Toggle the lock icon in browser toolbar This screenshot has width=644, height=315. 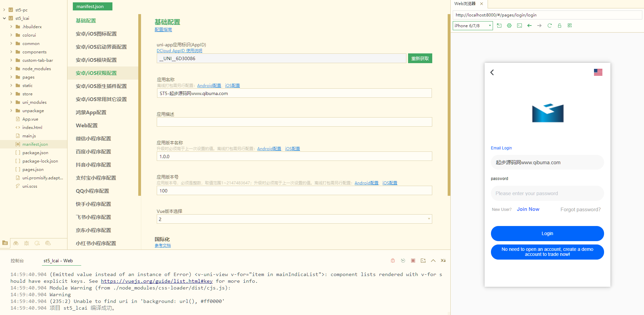tap(559, 26)
